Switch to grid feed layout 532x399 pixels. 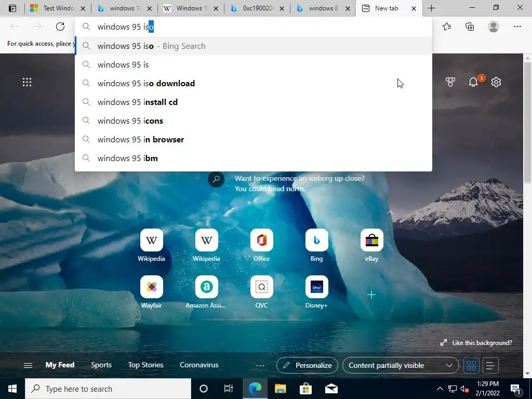471,365
